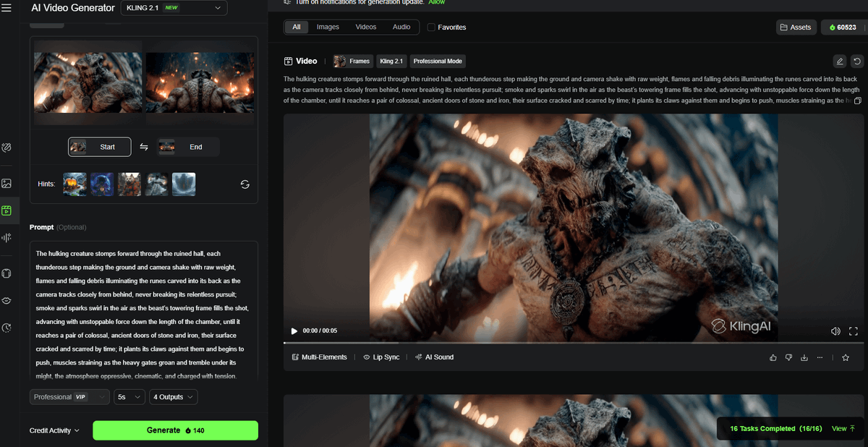Open the Professional VIP mode dropdown

pos(70,397)
